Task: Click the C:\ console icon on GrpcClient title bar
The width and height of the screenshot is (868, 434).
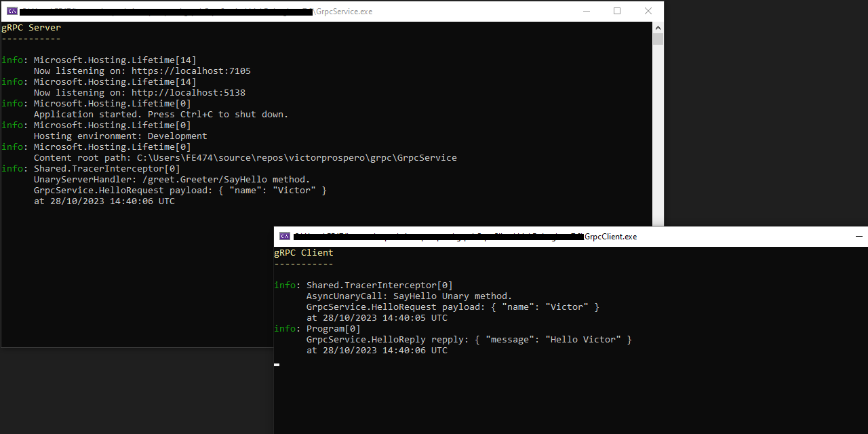Action: [284, 236]
